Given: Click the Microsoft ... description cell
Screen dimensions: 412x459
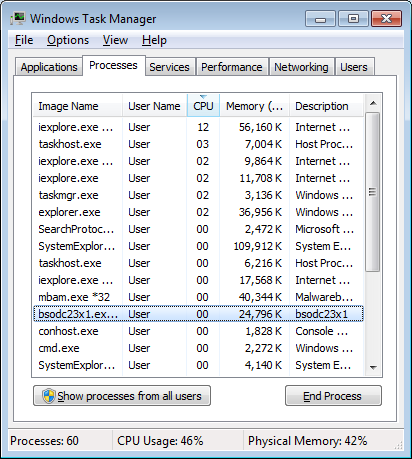Looking at the screenshot, I should (324, 229).
